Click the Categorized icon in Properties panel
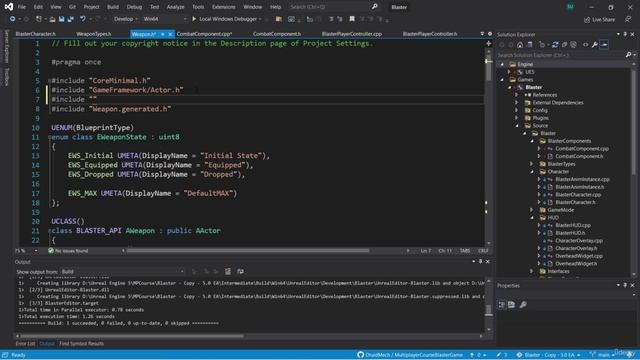This screenshot has width=640, height=360. 502,304
